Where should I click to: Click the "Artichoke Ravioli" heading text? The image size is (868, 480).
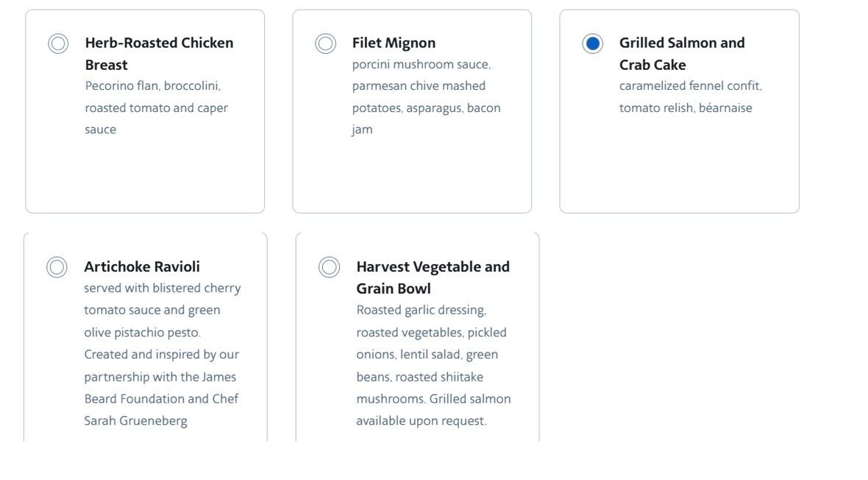pos(142,267)
